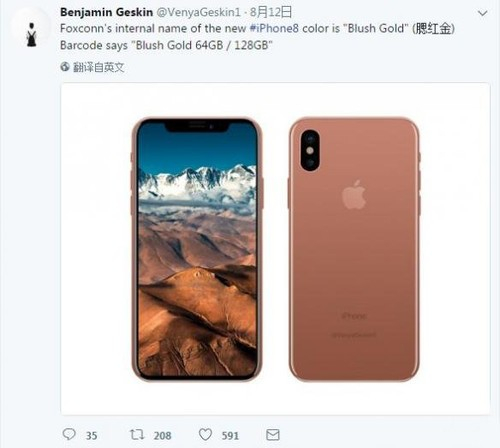Open the @VenyaGeskin1 handle link
The height and width of the screenshot is (448, 500).
198,12
